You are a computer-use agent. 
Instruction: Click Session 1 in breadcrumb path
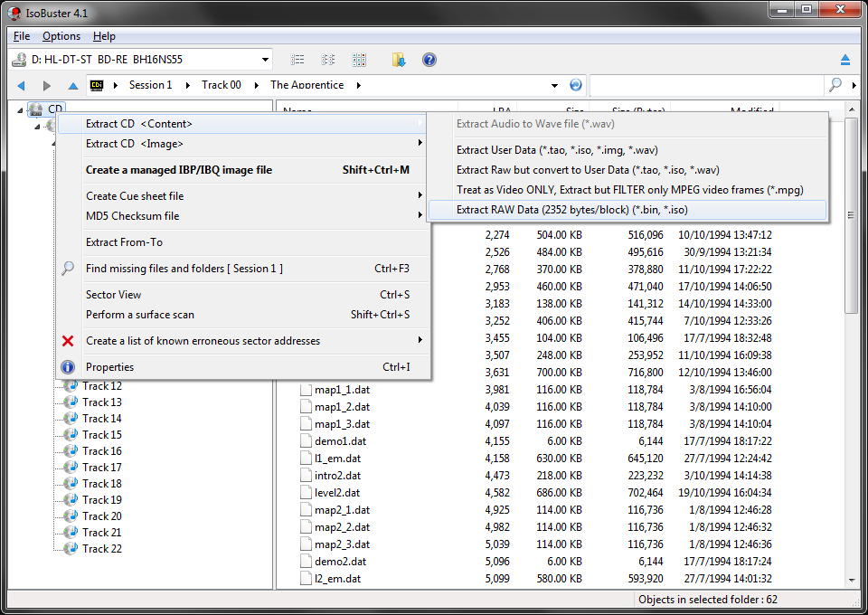(151, 85)
